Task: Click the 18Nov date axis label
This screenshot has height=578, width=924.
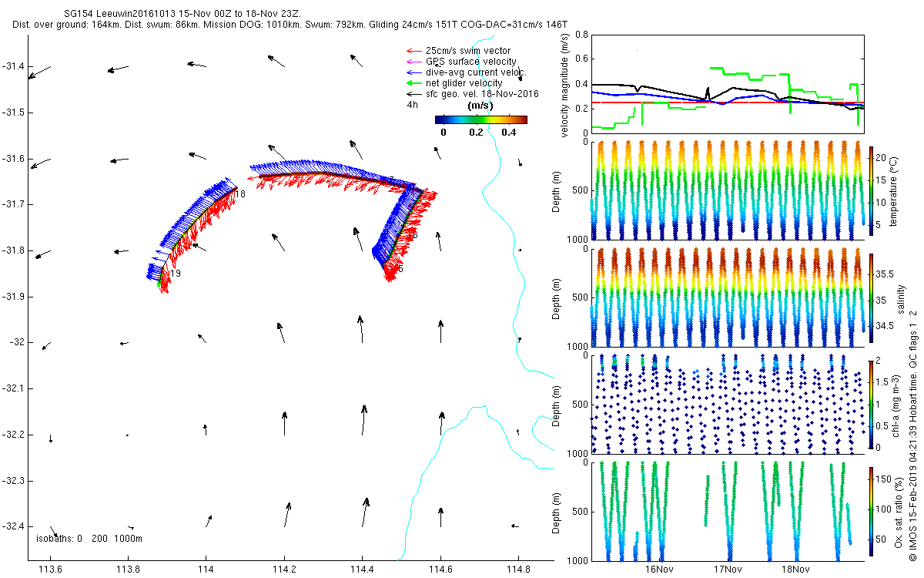Action: click(795, 570)
